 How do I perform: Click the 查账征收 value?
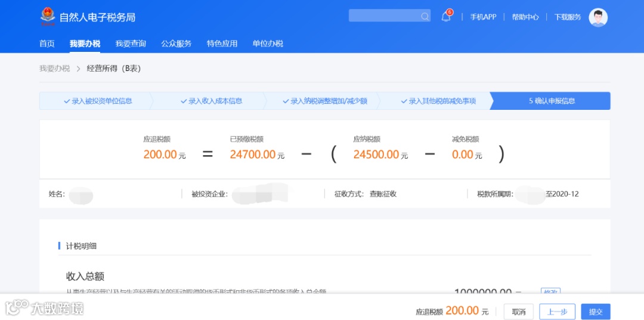(x=383, y=194)
